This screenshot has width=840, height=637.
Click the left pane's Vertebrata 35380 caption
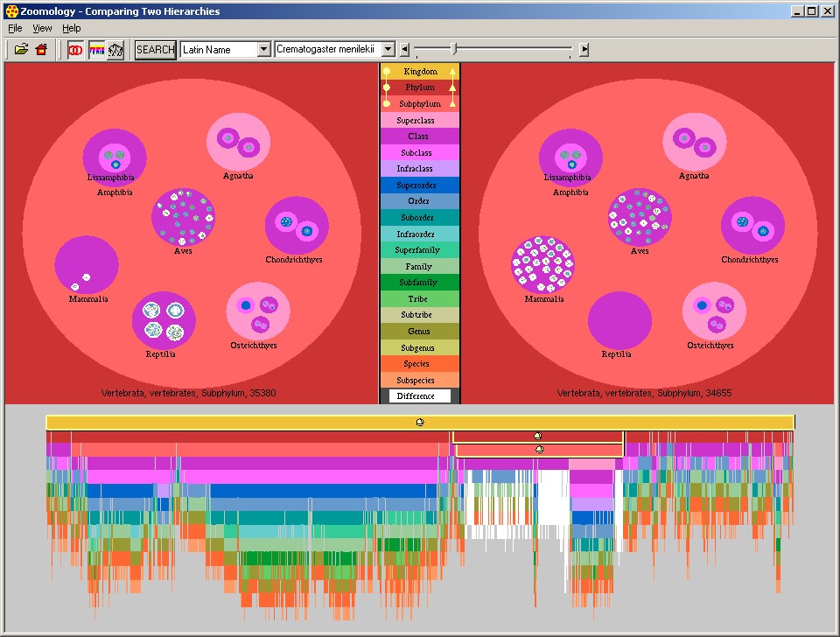click(x=189, y=393)
